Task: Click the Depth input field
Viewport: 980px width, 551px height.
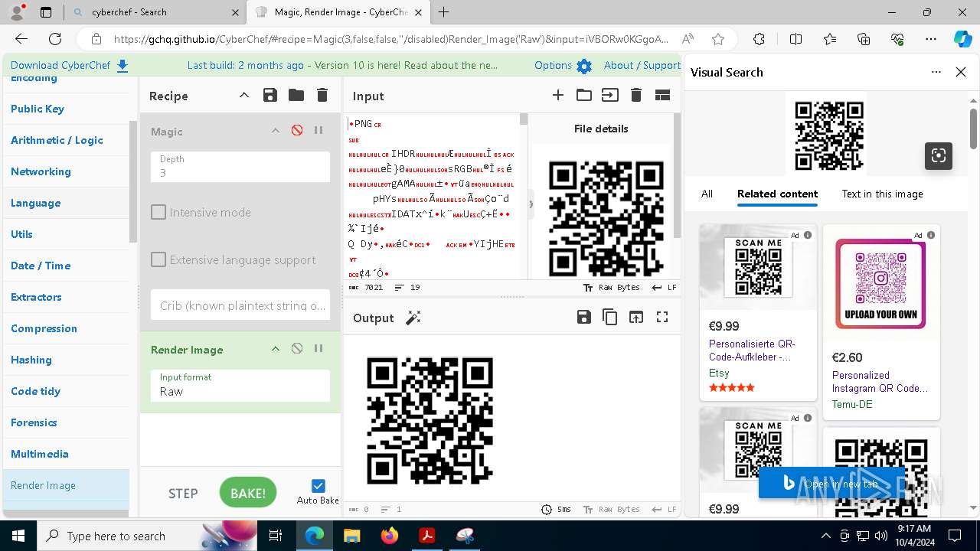Action: 240,166
